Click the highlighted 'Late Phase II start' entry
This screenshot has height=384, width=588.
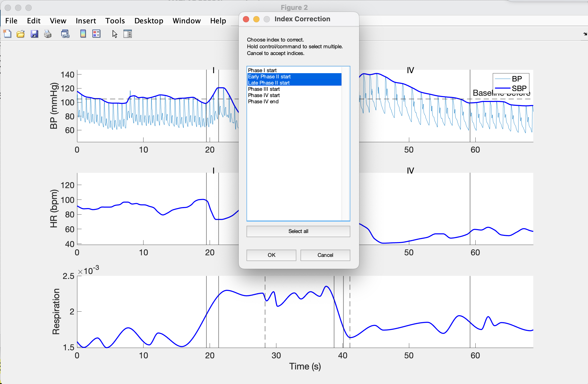click(269, 83)
